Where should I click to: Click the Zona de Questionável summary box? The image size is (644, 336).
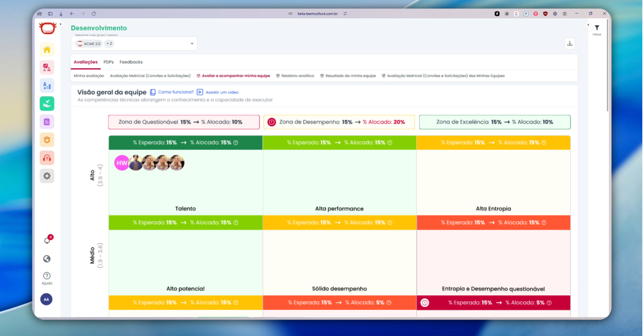(184, 122)
